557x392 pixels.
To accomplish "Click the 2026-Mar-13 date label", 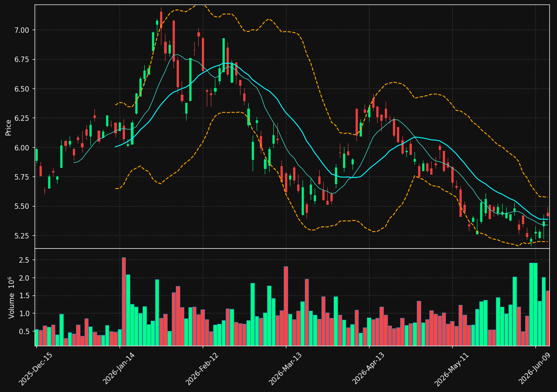I will click(285, 369).
